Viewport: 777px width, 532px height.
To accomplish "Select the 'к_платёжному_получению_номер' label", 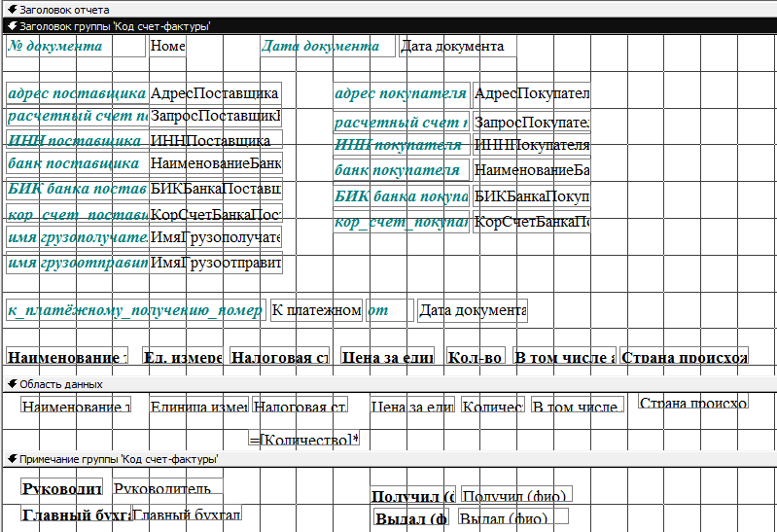I will (136, 310).
